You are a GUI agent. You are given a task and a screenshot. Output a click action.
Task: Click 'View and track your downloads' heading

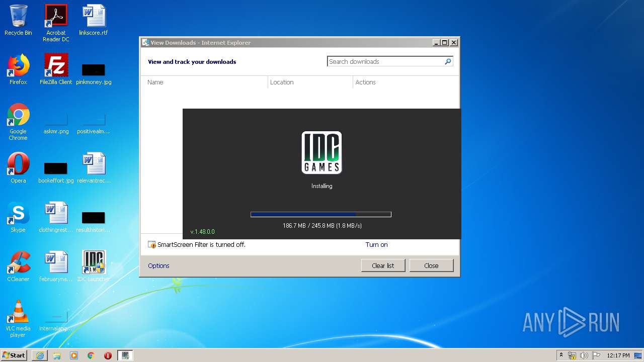click(192, 62)
